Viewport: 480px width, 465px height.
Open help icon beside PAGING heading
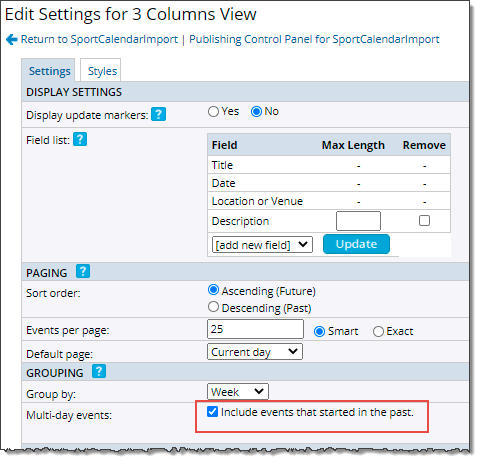83,271
